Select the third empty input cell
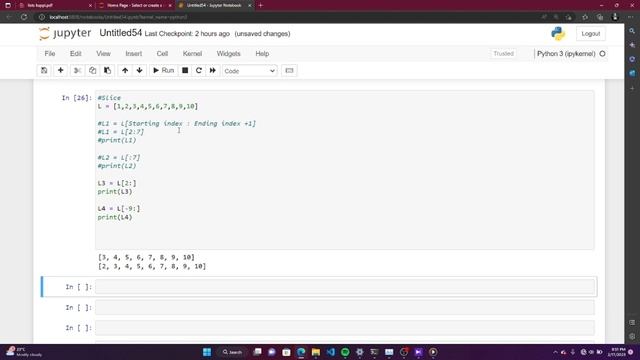The width and height of the screenshot is (640, 360). 344,328
